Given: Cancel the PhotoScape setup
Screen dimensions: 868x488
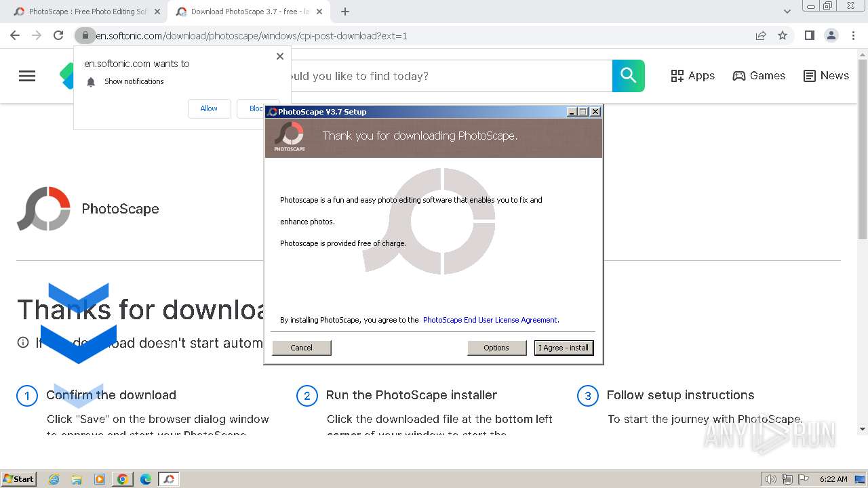Looking at the screenshot, I should tap(301, 348).
